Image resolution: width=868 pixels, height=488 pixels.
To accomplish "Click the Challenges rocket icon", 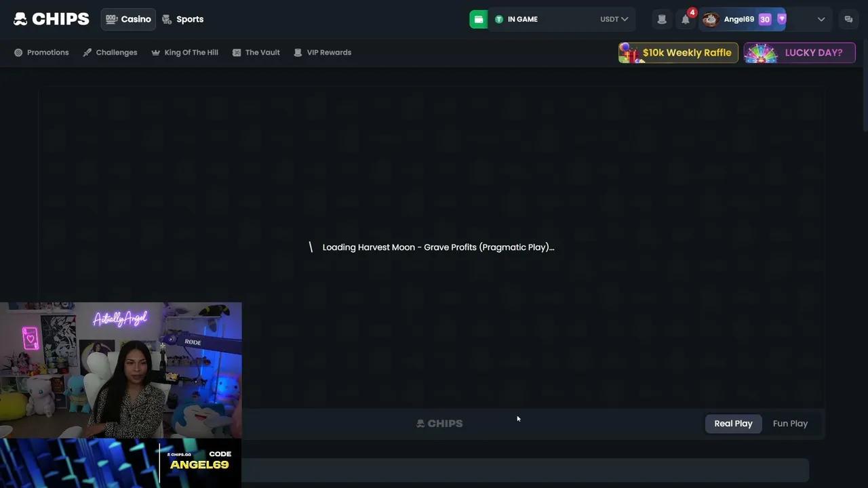I will tap(87, 52).
